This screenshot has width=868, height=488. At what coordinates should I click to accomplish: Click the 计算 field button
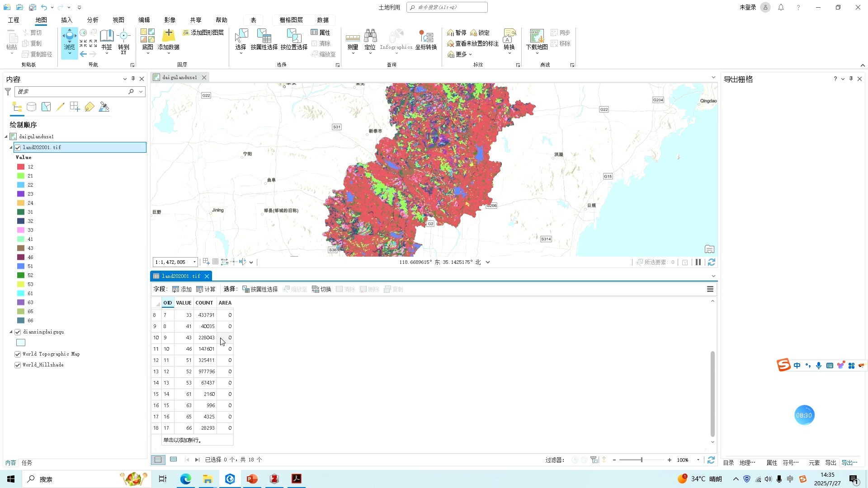tap(206, 289)
